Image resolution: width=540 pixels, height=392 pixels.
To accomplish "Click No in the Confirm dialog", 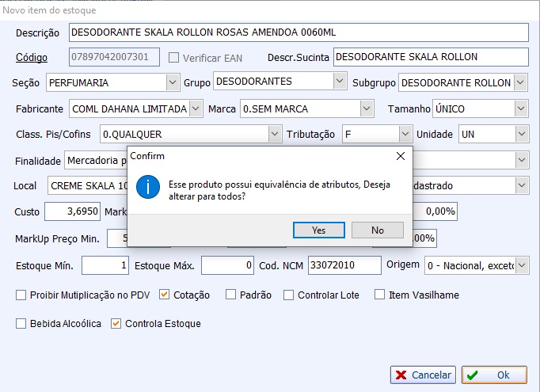I will coord(378,230).
